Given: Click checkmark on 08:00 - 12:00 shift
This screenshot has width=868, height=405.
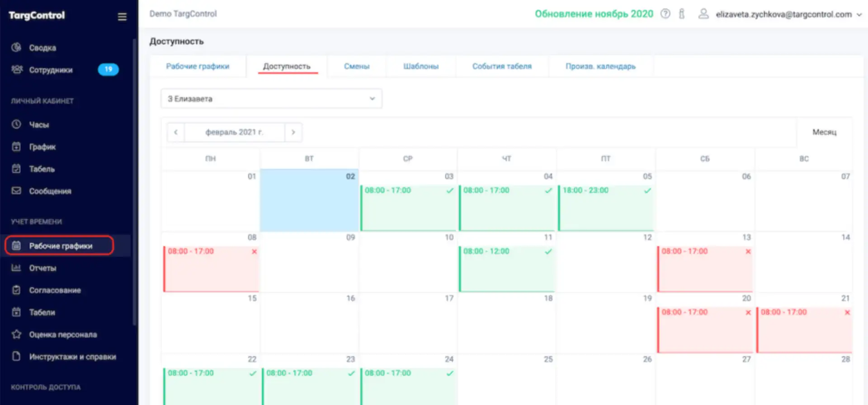Looking at the screenshot, I should click(548, 251).
